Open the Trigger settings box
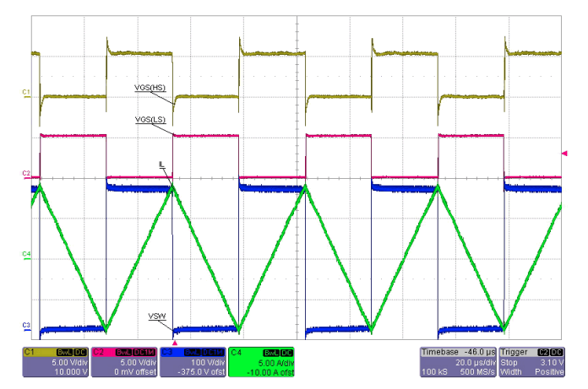This screenshot has width=588, height=389. 531,362
